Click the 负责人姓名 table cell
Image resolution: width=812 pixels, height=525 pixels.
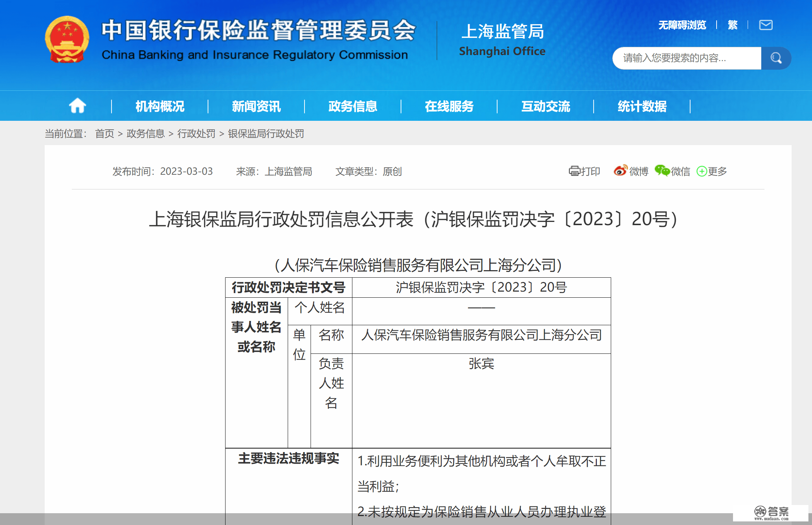click(x=331, y=401)
